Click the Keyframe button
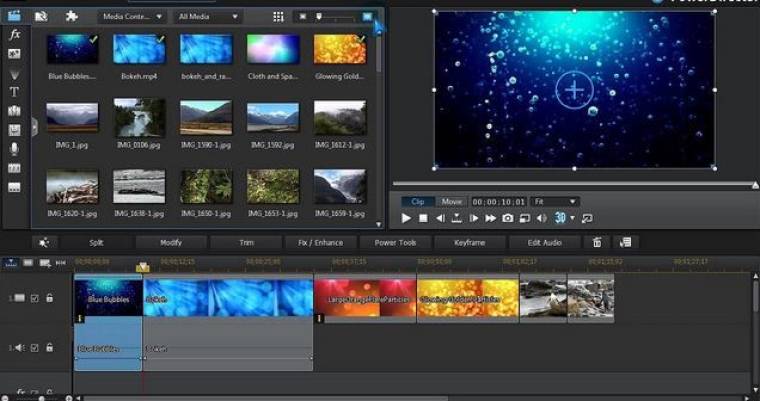The width and height of the screenshot is (760, 401). [x=469, y=242]
